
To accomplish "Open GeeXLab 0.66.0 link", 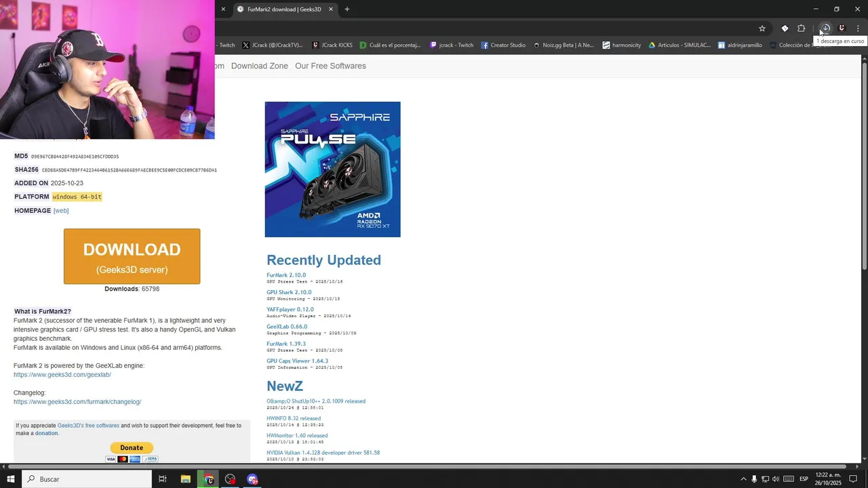I will pos(287,327).
